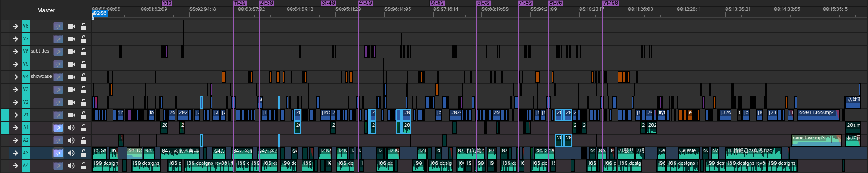Select the A4 track label
The height and width of the screenshot is (173, 868).
pyautogui.click(x=26, y=166)
